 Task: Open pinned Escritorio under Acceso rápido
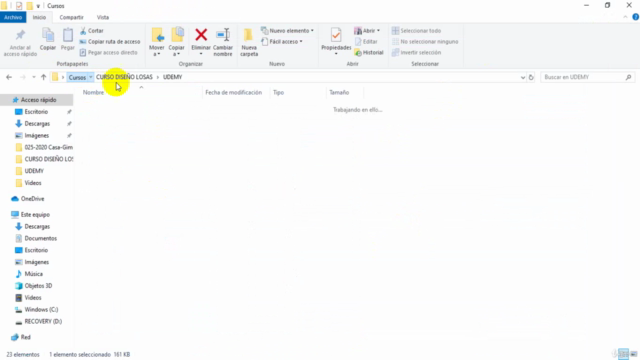tap(37, 112)
